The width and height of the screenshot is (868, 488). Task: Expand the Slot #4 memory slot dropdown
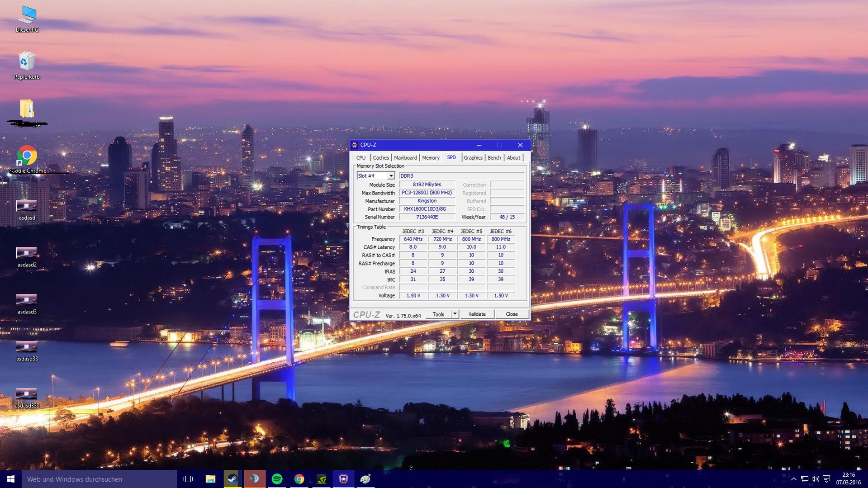pos(391,176)
